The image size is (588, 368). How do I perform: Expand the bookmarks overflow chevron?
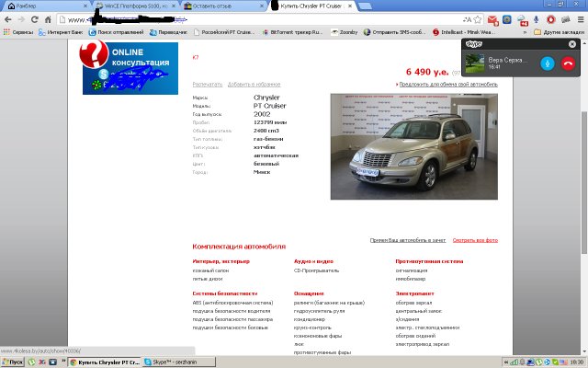(525, 32)
